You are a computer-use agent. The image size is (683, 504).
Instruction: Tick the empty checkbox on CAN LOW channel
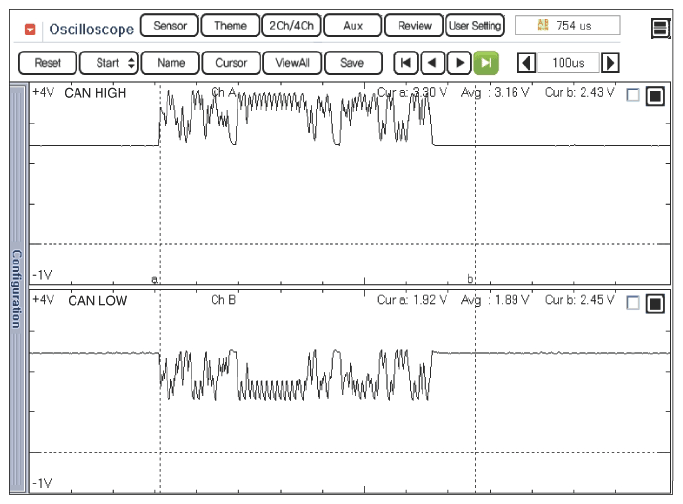click(632, 302)
